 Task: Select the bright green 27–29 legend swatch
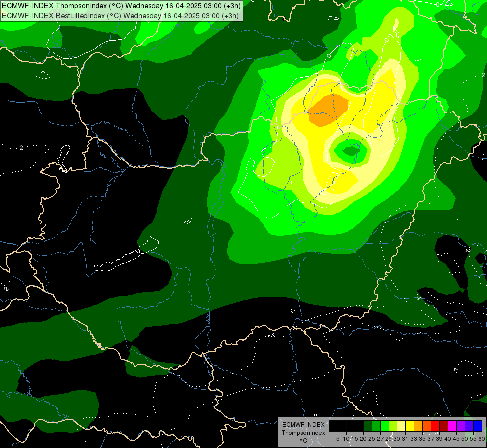[385, 426]
